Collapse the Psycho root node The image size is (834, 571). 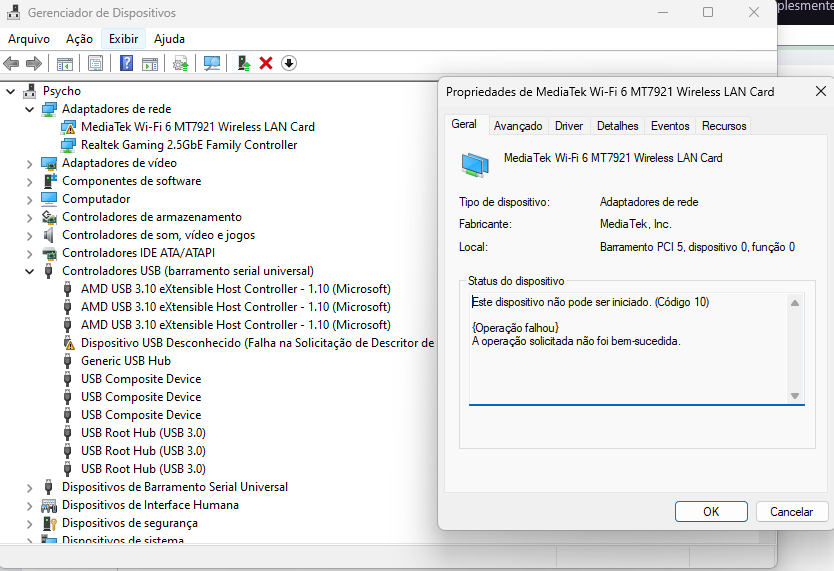click(11, 91)
